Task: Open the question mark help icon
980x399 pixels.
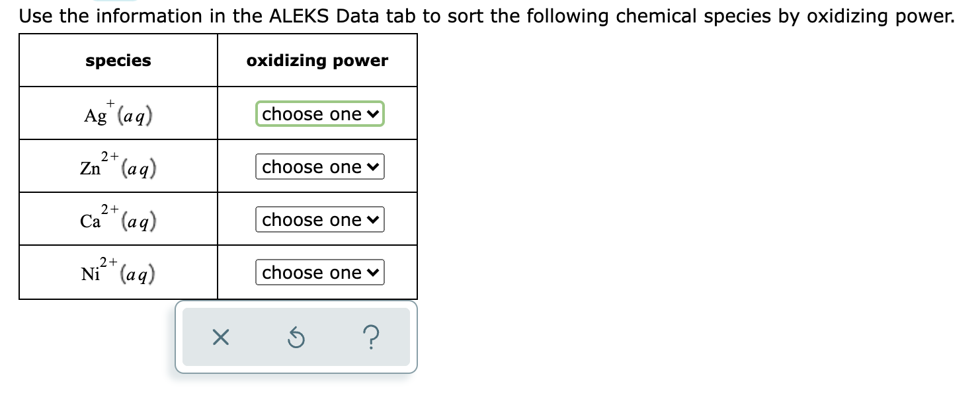Action: pyautogui.click(x=371, y=338)
